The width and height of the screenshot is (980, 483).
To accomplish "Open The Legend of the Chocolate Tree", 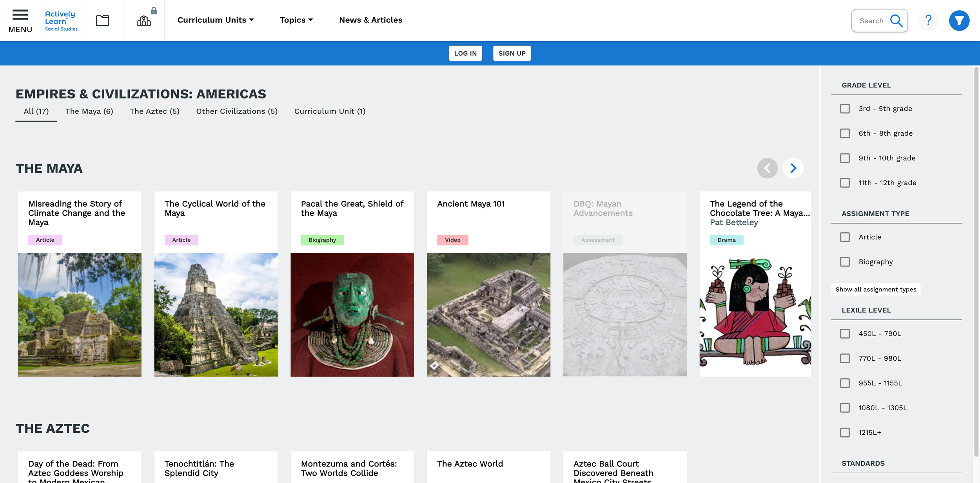I will [x=759, y=208].
